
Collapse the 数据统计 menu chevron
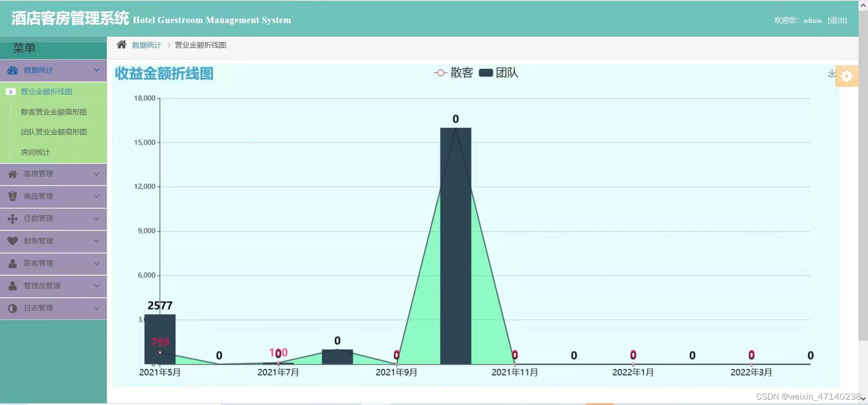(96, 70)
